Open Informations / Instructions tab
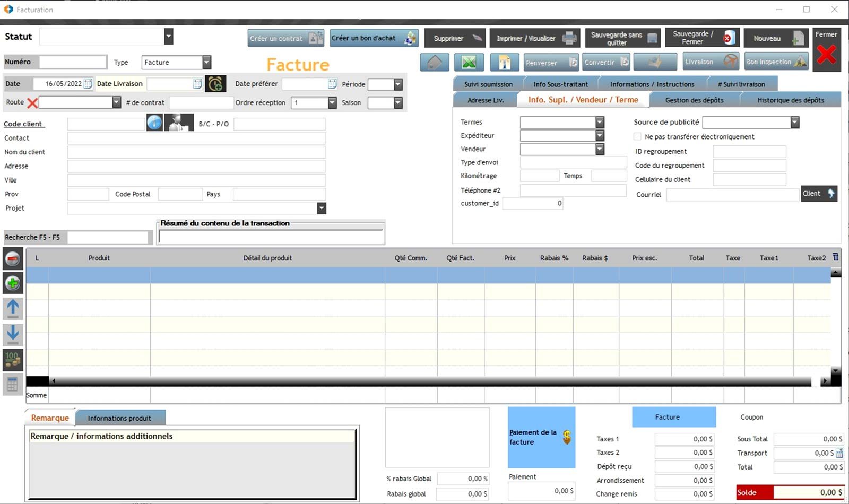Viewport: 849px width, 504px height. [652, 84]
